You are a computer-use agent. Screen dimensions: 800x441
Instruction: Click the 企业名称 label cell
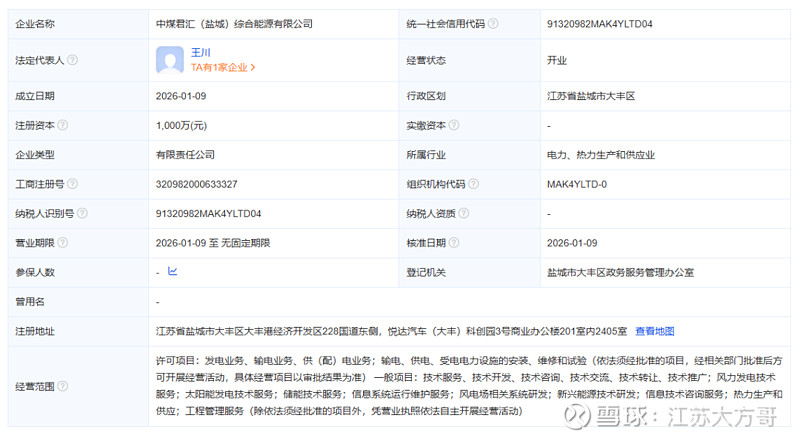(x=78, y=24)
